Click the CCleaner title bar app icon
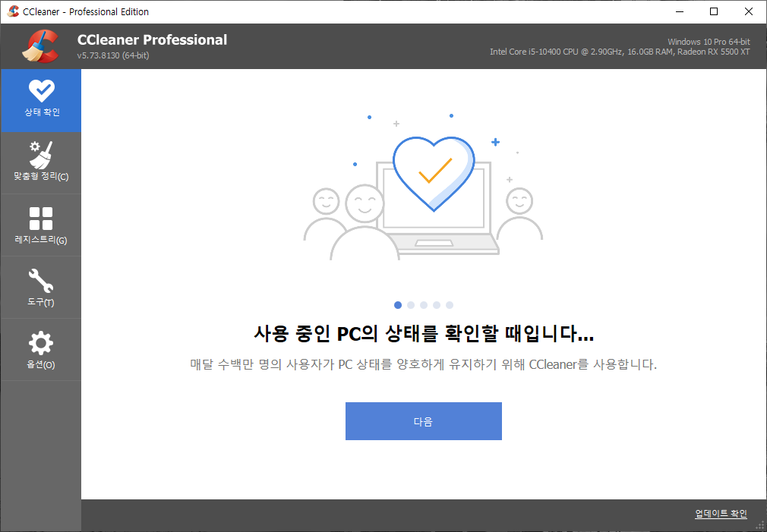Image resolution: width=767 pixels, height=532 pixels. click(x=13, y=11)
